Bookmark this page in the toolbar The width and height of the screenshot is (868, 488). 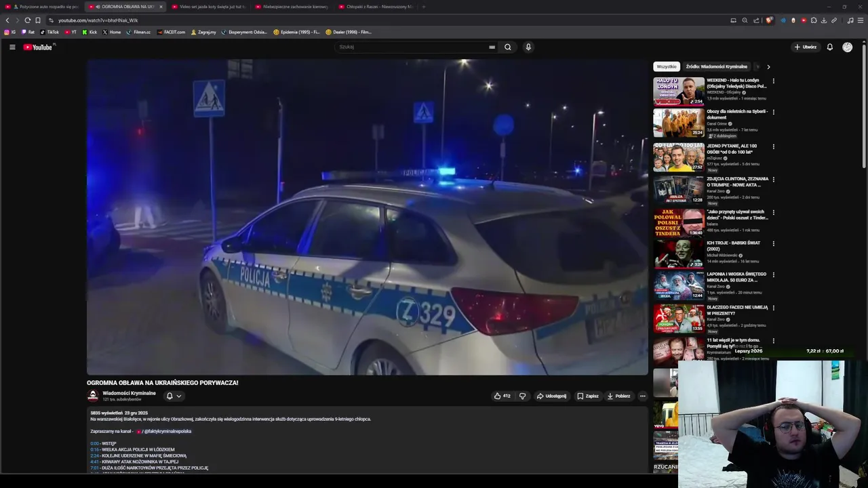[38, 20]
